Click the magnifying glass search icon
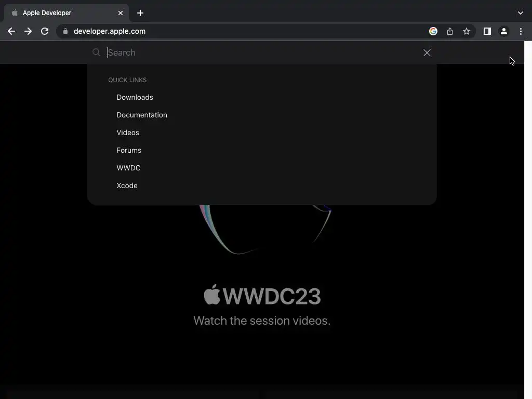This screenshot has width=532, height=399. 96,52
